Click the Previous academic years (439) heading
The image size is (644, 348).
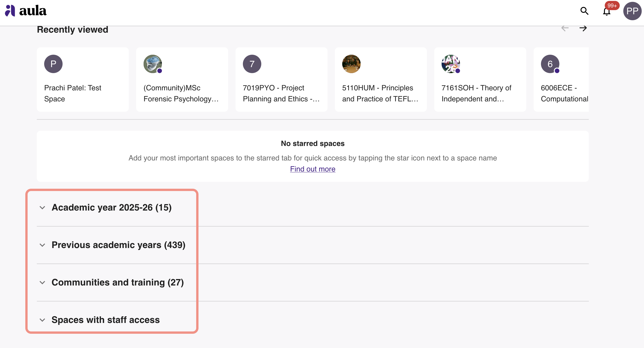click(x=118, y=245)
